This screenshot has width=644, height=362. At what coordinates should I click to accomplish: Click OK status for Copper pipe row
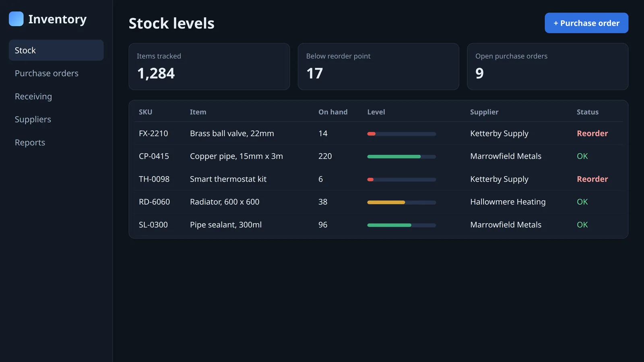tap(582, 156)
